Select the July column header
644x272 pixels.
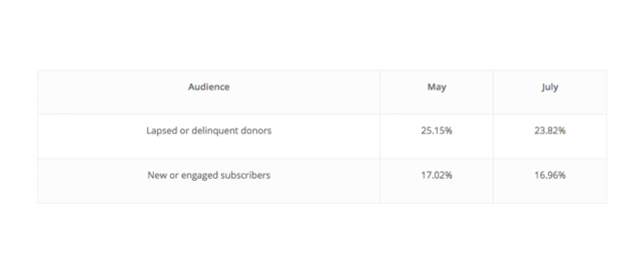click(x=550, y=87)
